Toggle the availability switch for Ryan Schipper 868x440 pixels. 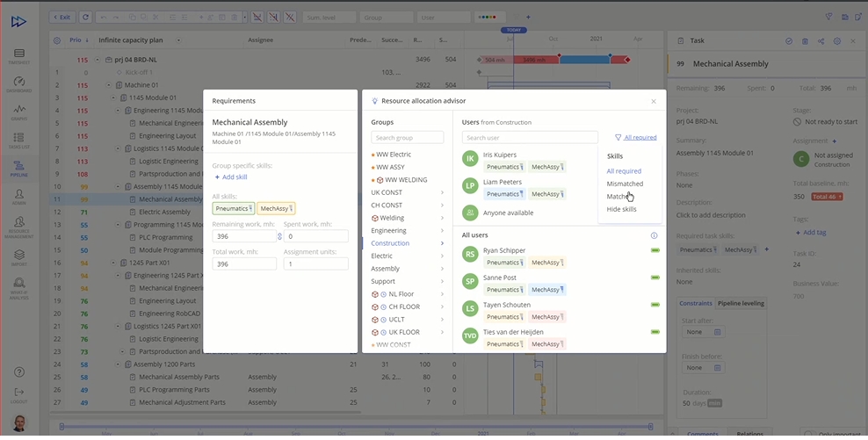655,251
